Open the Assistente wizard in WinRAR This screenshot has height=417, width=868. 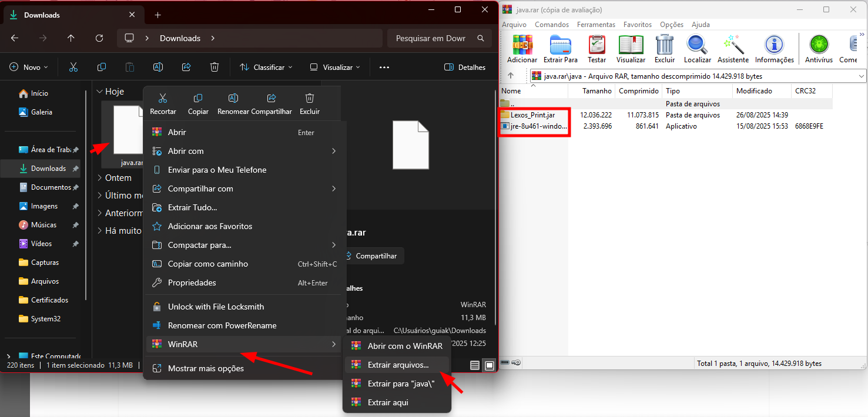[x=733, y=49]
